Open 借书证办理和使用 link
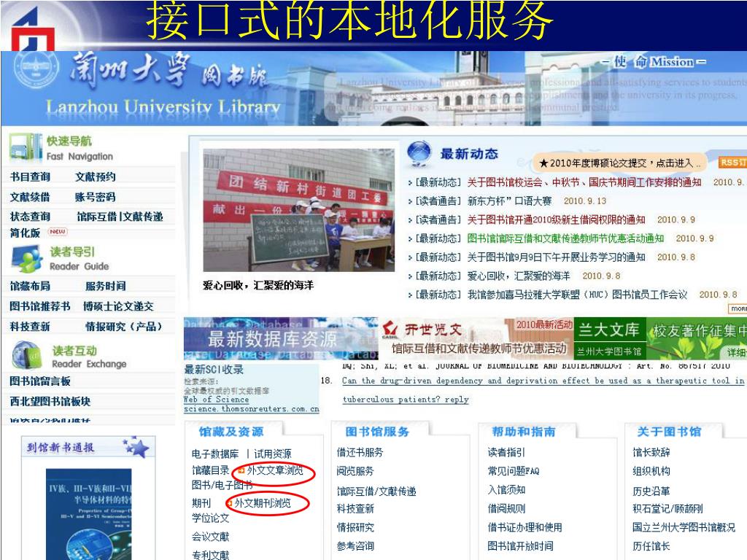This screenshot has height=560, width=747. click(x=525, y=527)
